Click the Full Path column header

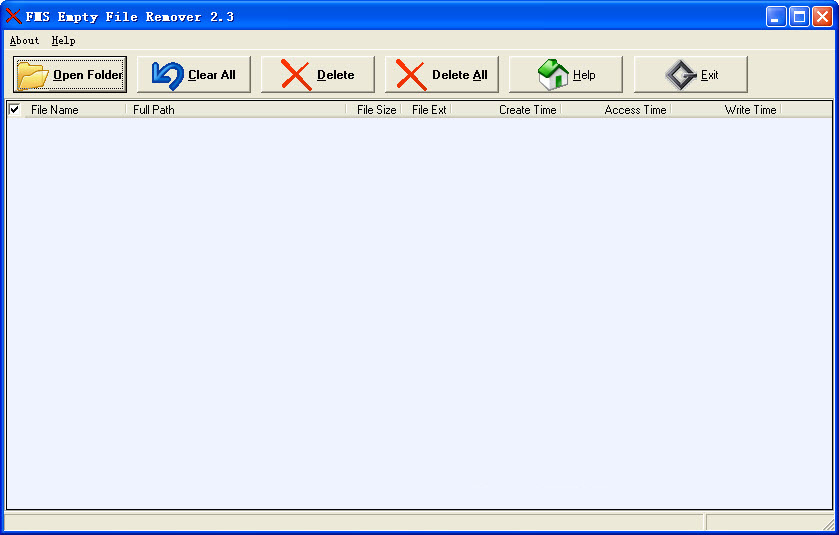(x=235, y=110)
